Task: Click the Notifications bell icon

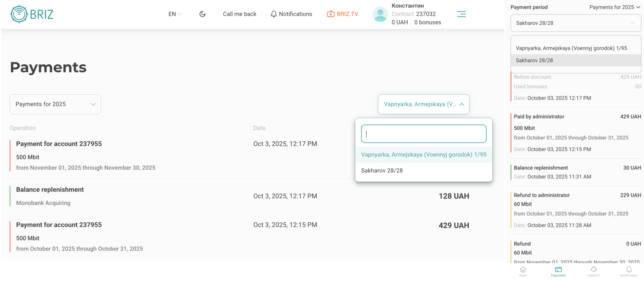Action: click(x=273, y=14)
